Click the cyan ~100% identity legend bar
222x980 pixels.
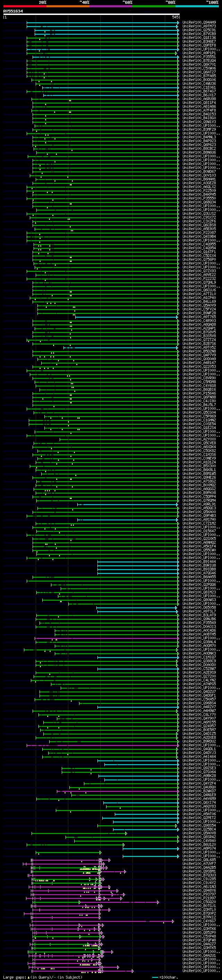197,6
